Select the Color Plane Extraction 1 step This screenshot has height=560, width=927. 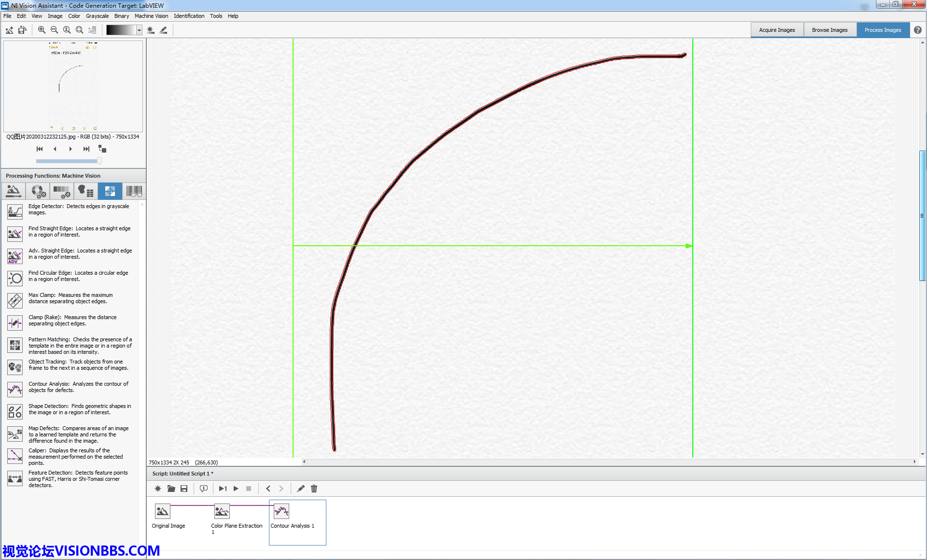(x=222, y=511)
